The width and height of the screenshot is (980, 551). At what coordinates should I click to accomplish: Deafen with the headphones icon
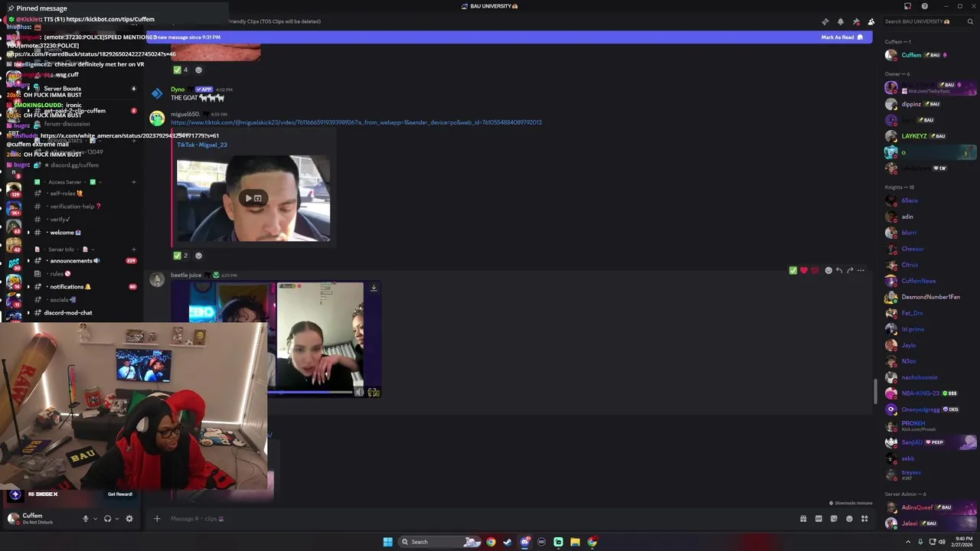(107, 519)
